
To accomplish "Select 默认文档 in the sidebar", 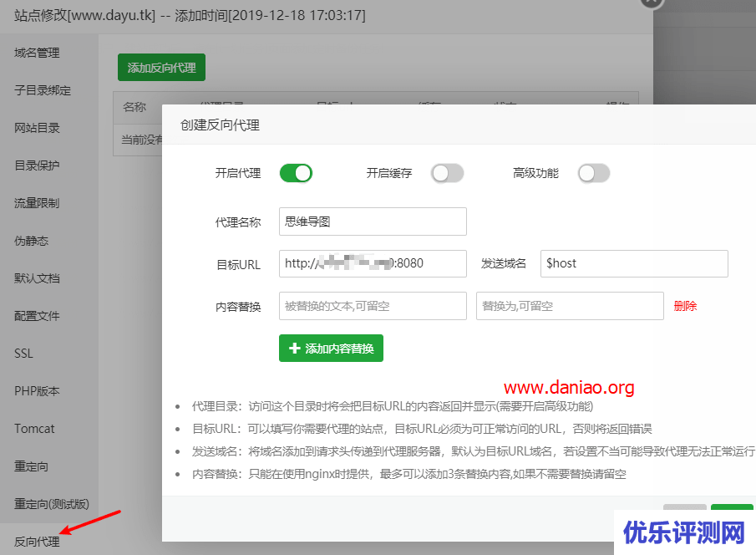I will tap(37, 278).
